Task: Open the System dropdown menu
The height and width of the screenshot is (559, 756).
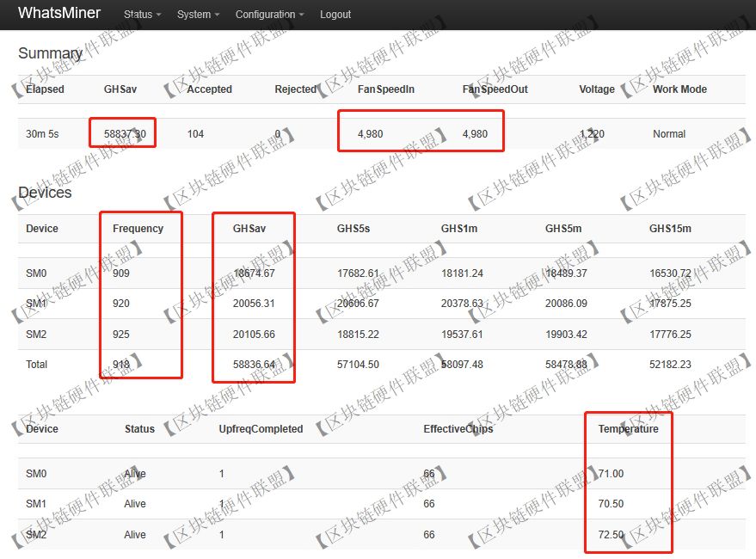Action: 198,15
